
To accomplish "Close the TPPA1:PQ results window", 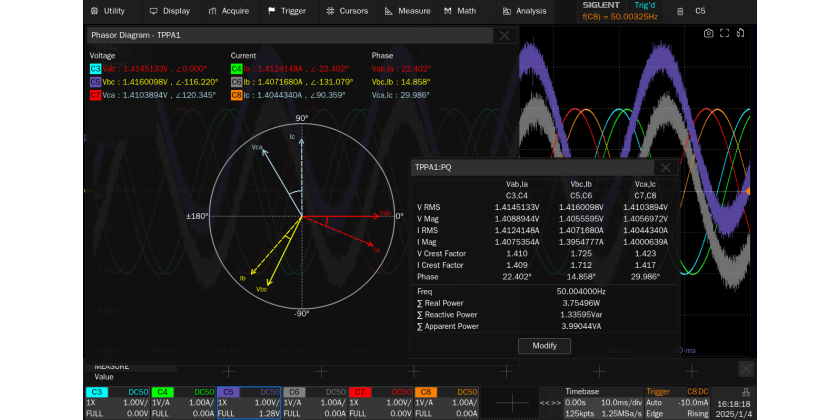I will (x=666, y=167).
